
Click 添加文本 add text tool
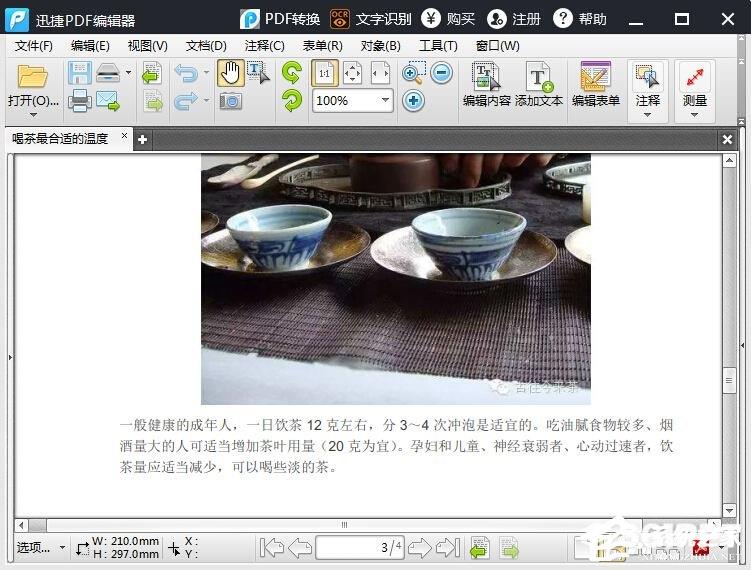(539, 85)
